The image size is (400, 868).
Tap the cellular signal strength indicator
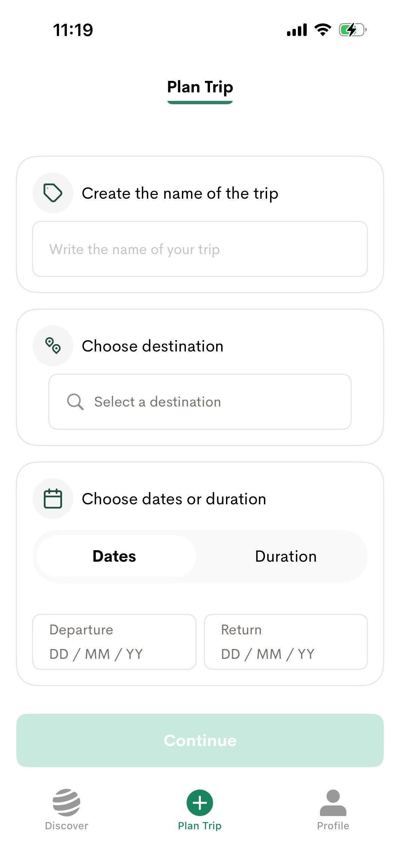pos(297,30)
